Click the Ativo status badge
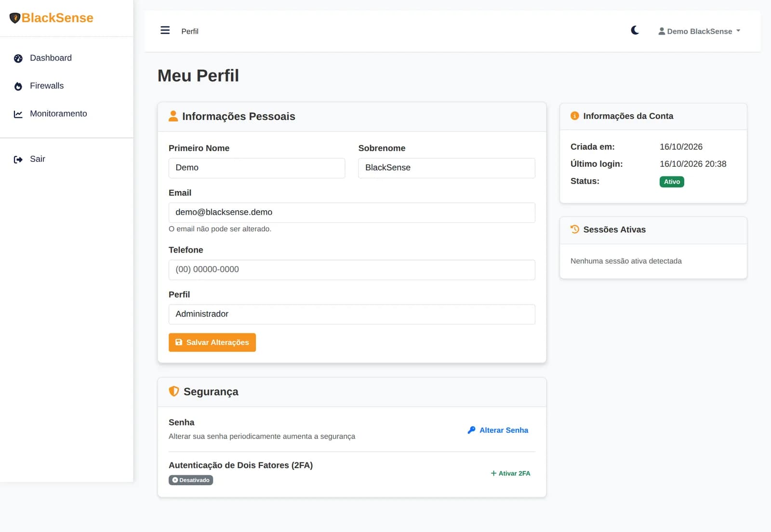This screenshot has width=771, height=532. click(x=672, y=182)
